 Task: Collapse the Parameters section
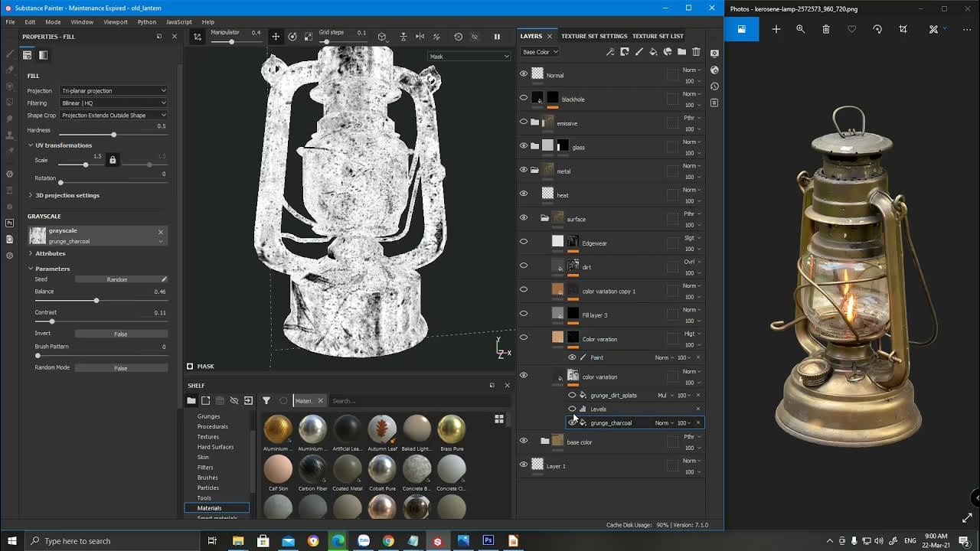coord(50,269)
